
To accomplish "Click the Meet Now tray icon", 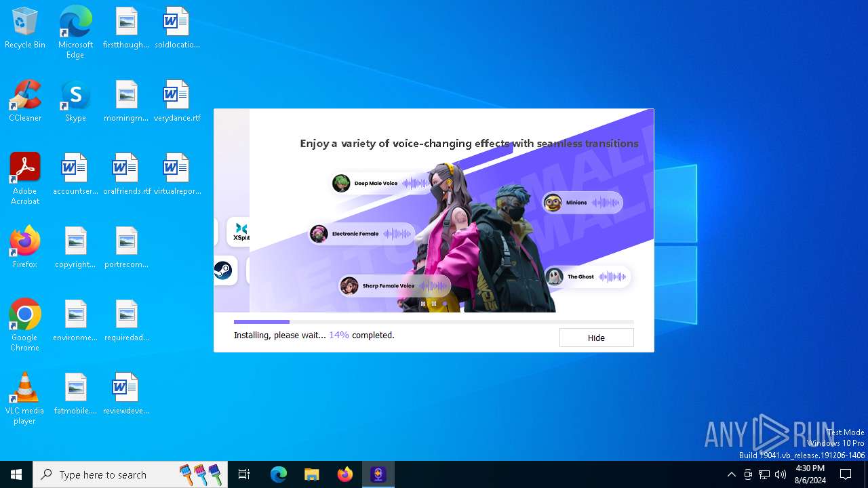I will (748, 474).
